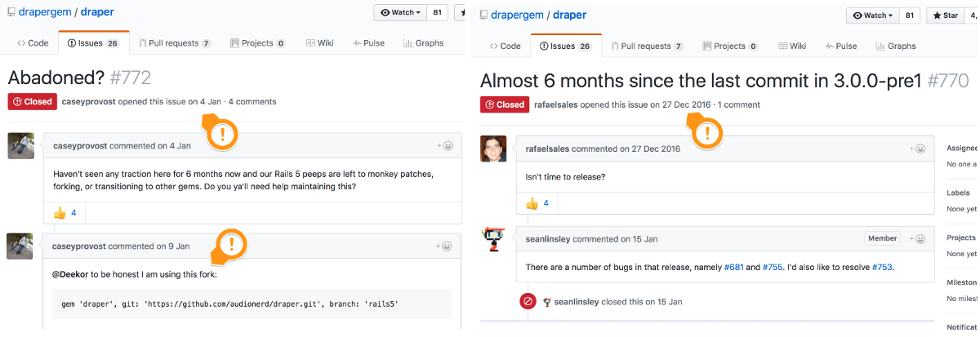980x337 pixels.
Task: Open the caseyprovost author link on the 9 Jan comment
Action: [79, 246]
